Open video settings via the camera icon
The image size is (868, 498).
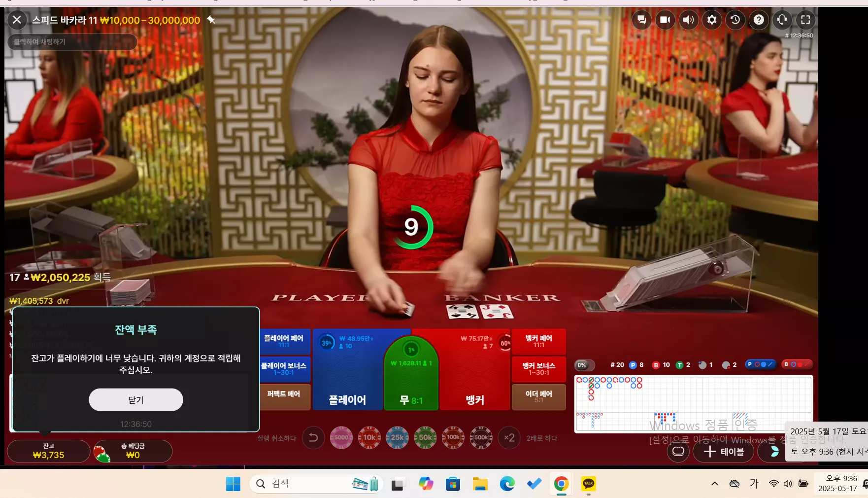tap(665, 20)
